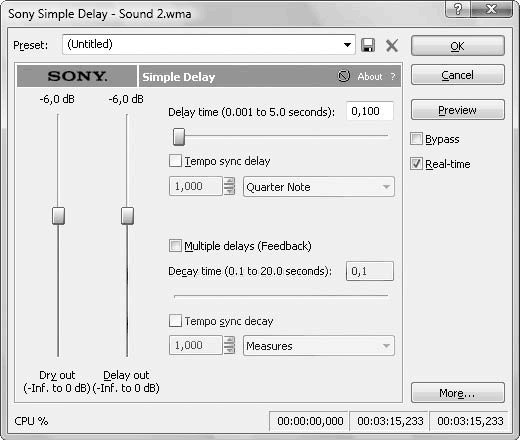Open plug-in help via the question mark
This screenshot has width=520, height=440.
(x=393, y=77)
